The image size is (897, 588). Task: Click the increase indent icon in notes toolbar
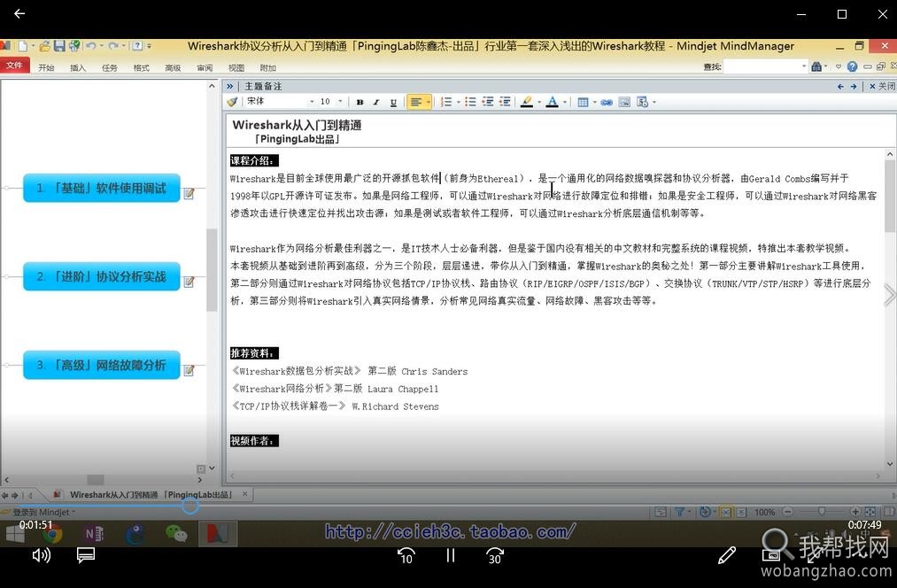(x=505, y=102)
